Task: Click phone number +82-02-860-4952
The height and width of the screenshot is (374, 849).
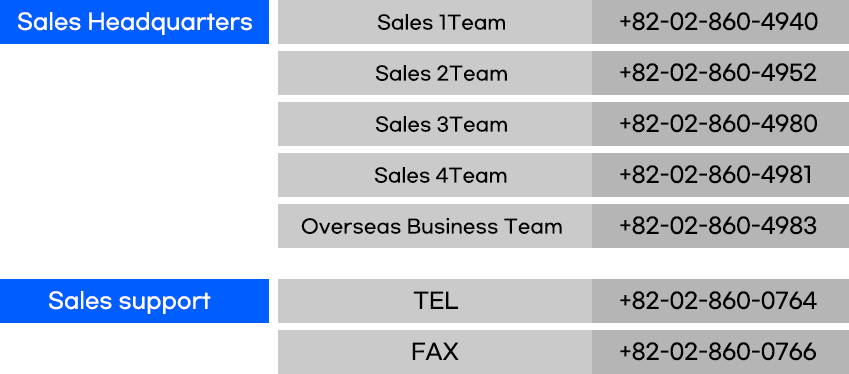Action: click(718, 73)
